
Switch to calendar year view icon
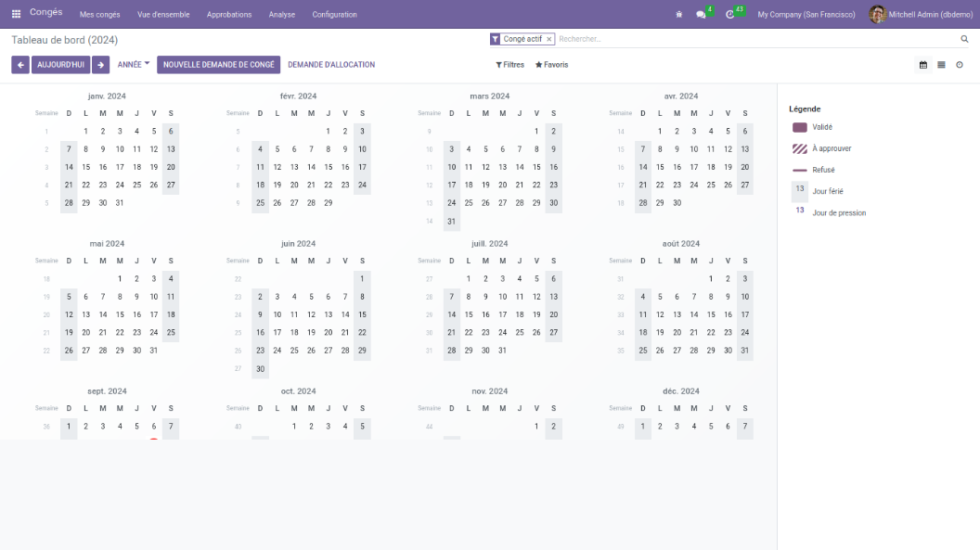pos(923,65)
